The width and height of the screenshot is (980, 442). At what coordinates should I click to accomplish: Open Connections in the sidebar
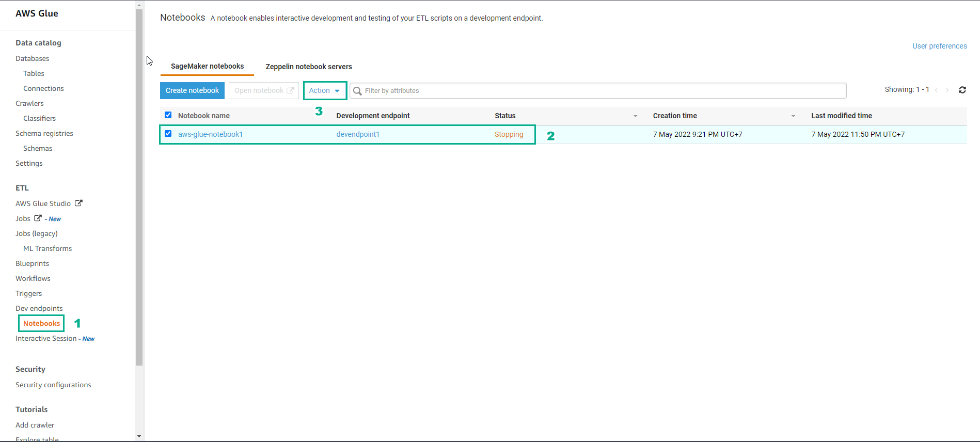(x=43, y=88)
